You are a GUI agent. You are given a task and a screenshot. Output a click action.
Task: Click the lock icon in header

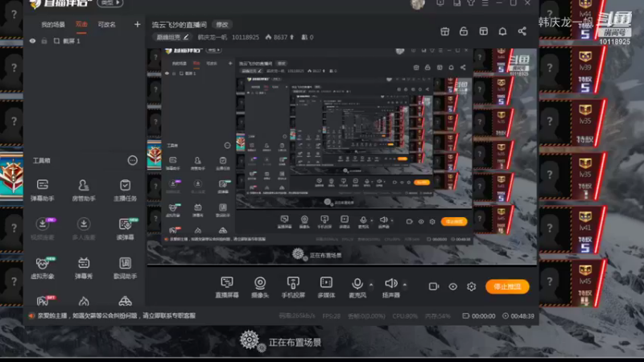464,31
